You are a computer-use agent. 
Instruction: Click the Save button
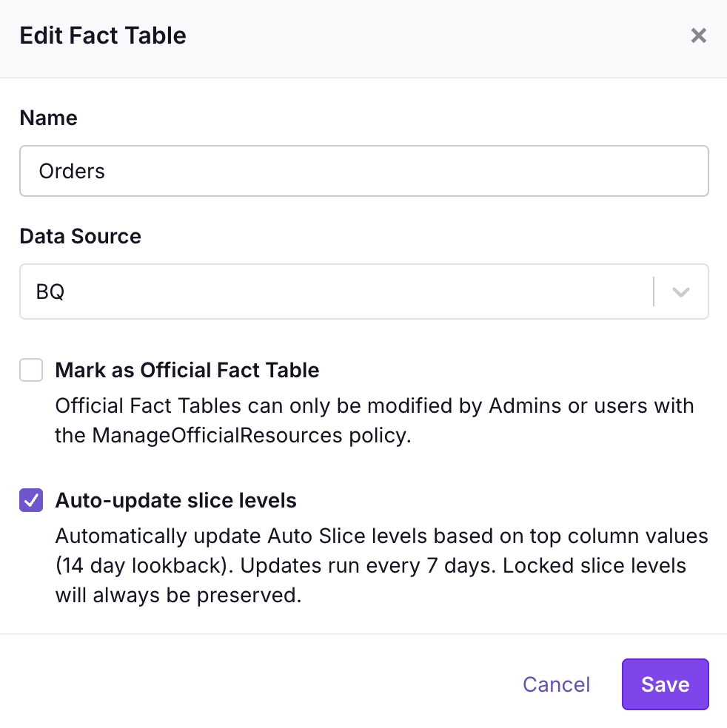pyautogui.click(x=664, y=684)
